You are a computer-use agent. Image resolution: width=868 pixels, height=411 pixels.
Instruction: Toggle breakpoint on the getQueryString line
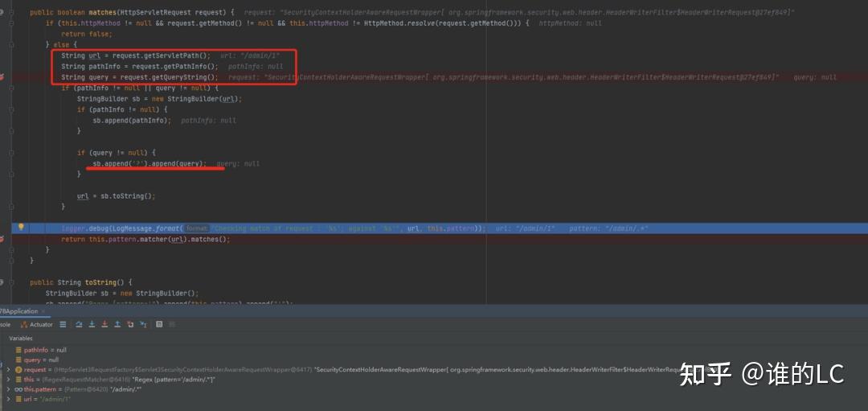[2, 77]
